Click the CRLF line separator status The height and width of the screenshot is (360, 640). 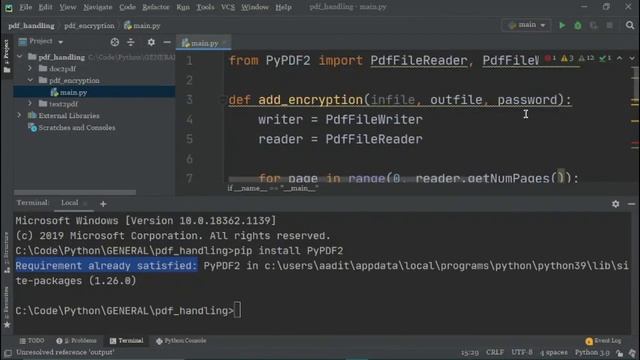click(495, 352)
